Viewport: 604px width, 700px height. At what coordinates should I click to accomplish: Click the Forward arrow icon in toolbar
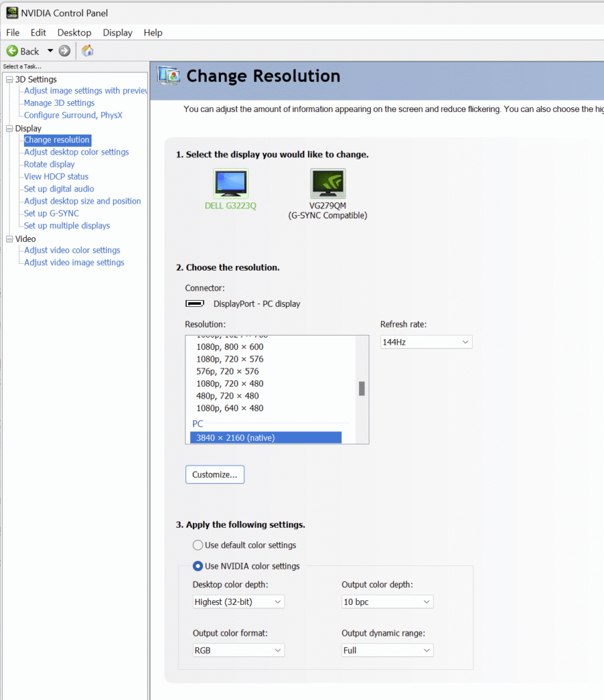64,51
